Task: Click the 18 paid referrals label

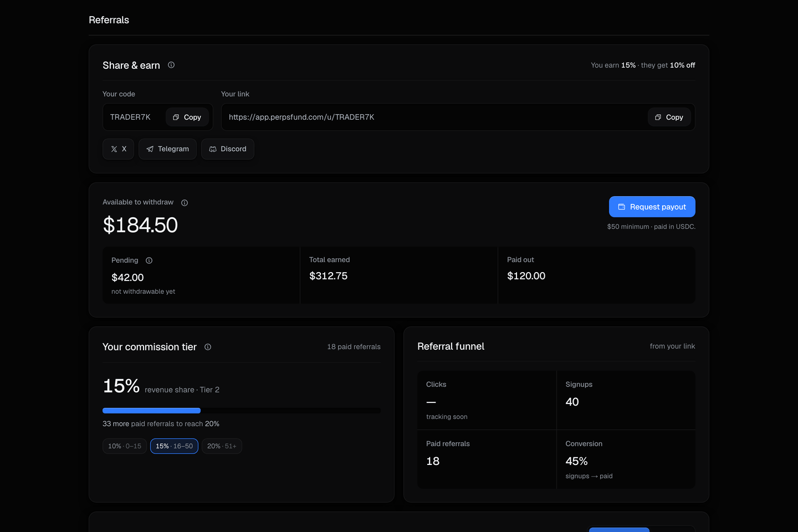Action: click(354, 347)
